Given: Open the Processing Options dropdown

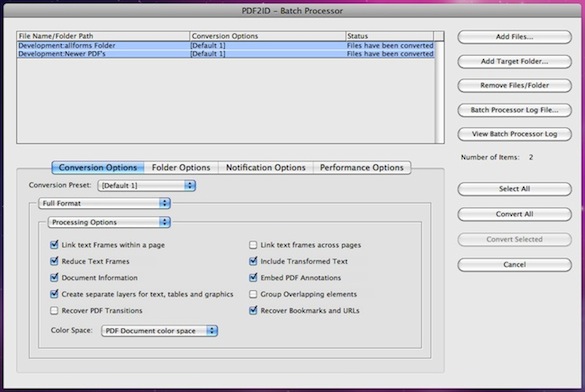Looking at the screenshot, I should pos(109,222).
